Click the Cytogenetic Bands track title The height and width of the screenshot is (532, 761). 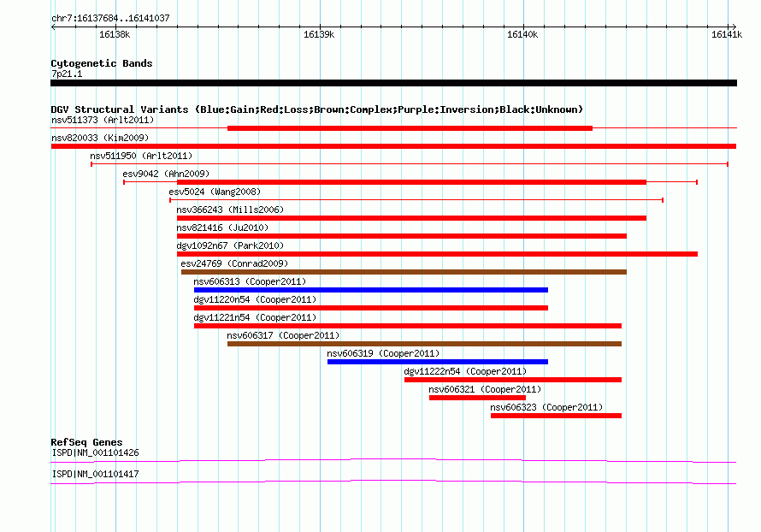[102, 63]
